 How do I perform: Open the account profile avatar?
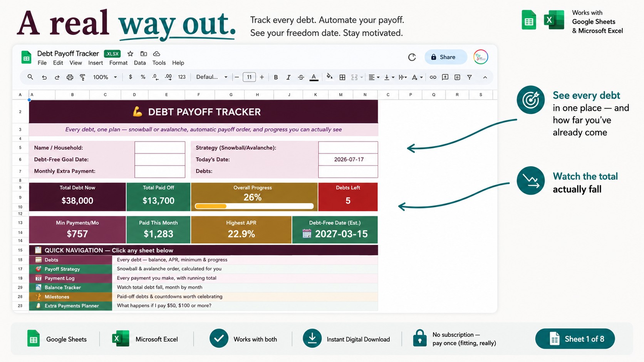pyautogui.click(x=481, y=57)
